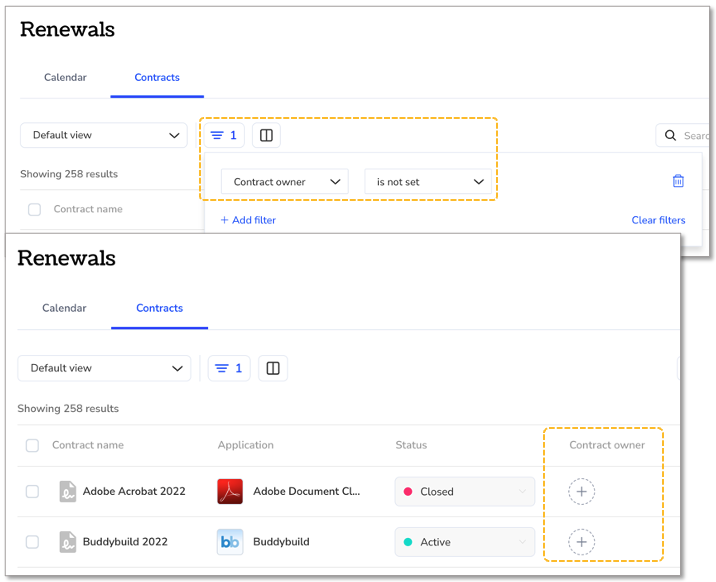Open 'is not set' condition dropdown
The width and height of the screenshot is (716, 582).
428,182
